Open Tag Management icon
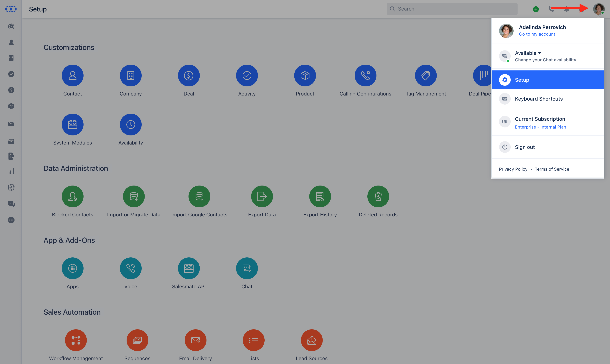 point(425,76)
